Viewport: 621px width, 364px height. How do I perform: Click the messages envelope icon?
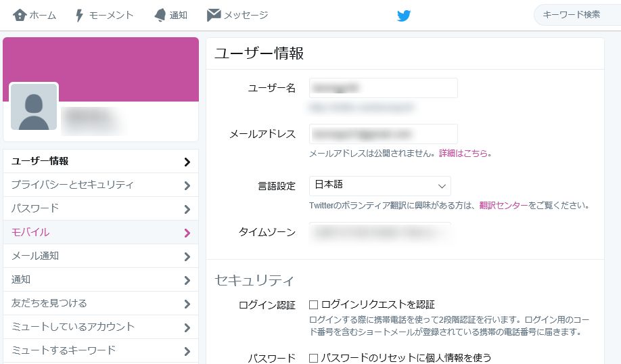pyautogui.click(x=214, y=15)
